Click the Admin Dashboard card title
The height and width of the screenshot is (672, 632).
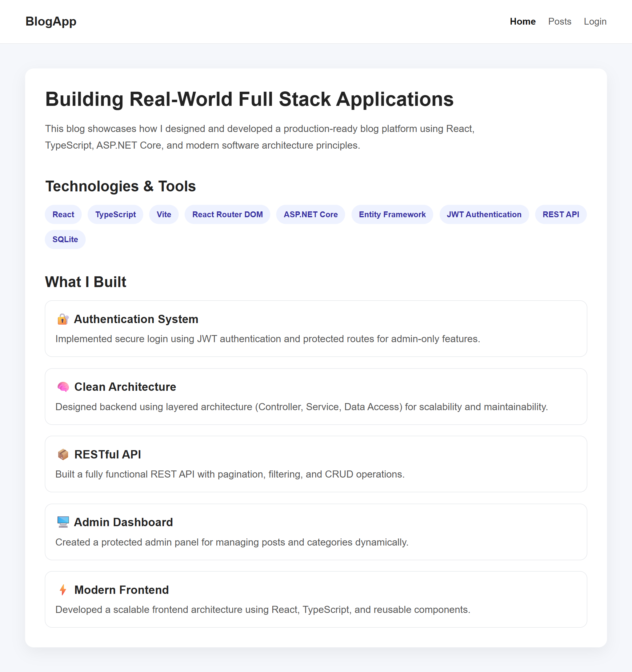click(123, 522)
